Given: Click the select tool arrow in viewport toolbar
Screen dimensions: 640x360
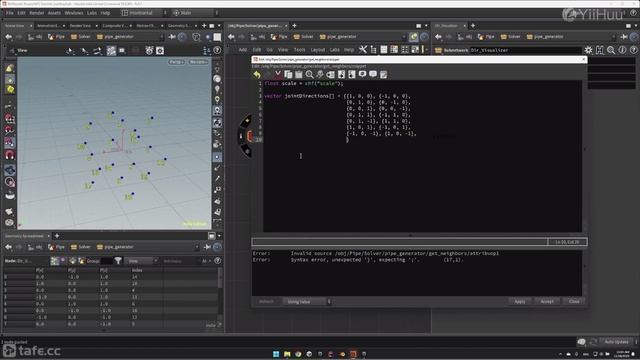Looking at the screenshot, I should point(70,51).
